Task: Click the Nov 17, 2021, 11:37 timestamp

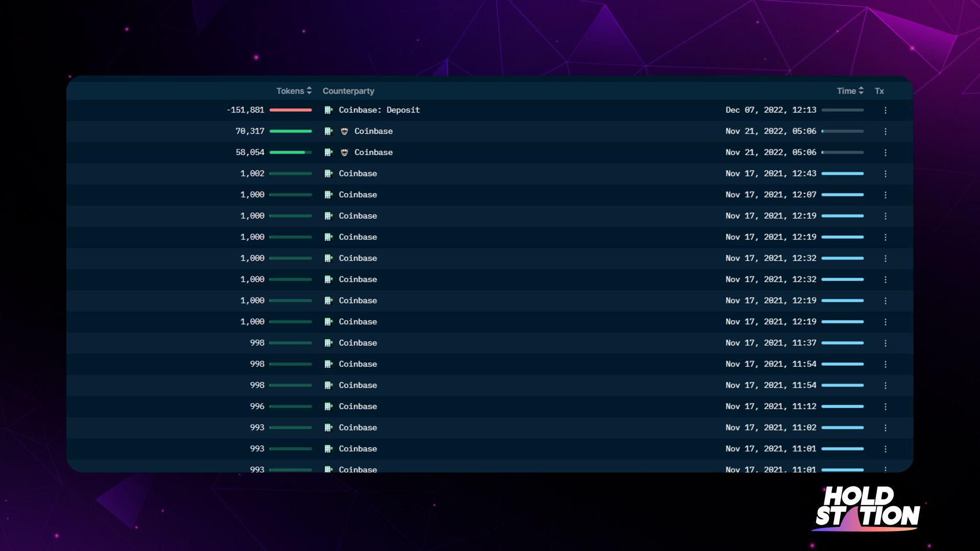Action: [x=771, y=343]
